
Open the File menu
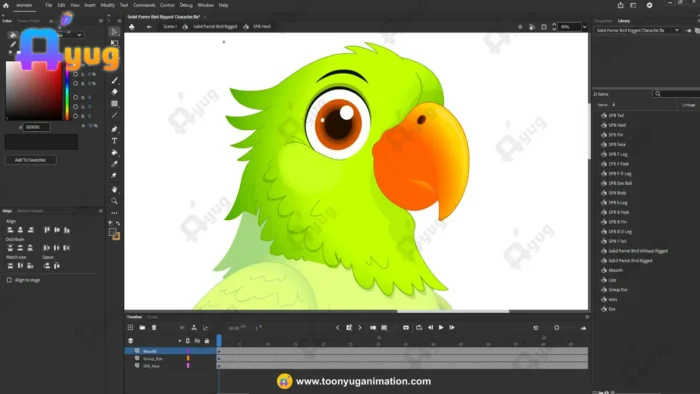49,5
